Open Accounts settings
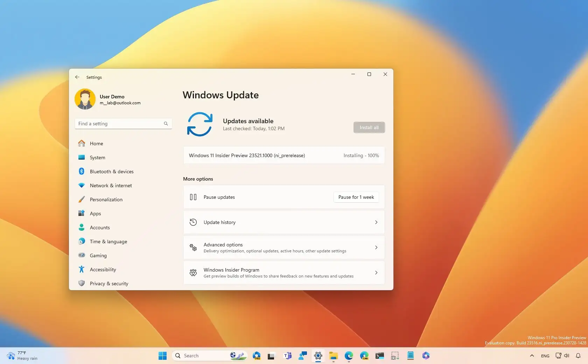Viewport: 588px width, 364px height. tap(99, 227)
